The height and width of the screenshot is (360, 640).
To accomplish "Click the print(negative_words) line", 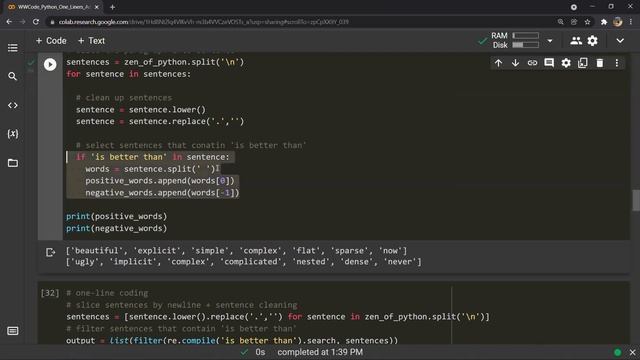I will pyautogui.click(x=117, y=228).
